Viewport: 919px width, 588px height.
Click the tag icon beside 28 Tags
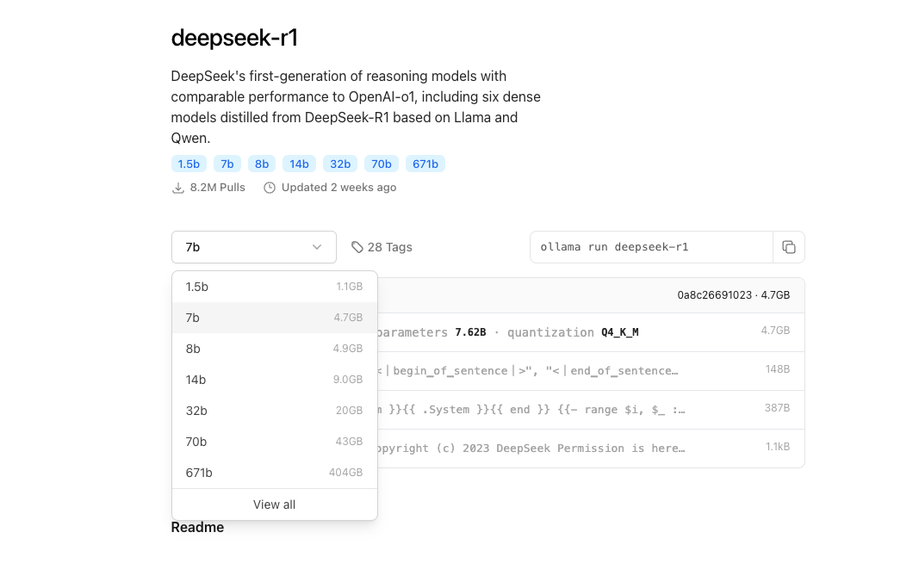[x=357, y=247]
